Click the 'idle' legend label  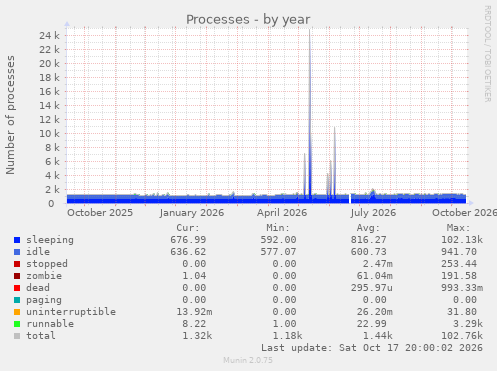pos(38,252)
